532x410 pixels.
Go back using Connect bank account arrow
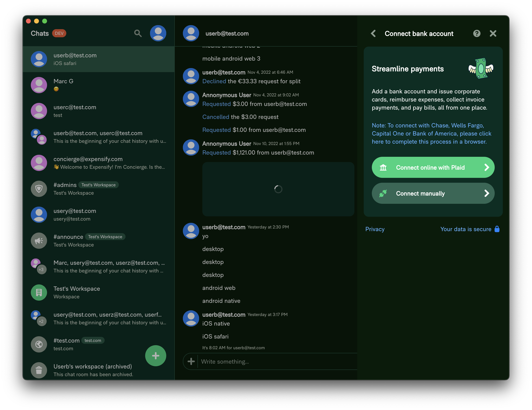373,33
